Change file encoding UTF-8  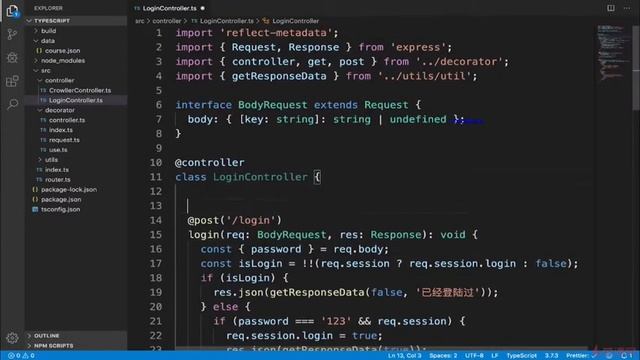pyautogui.click(x=474, y=356)
